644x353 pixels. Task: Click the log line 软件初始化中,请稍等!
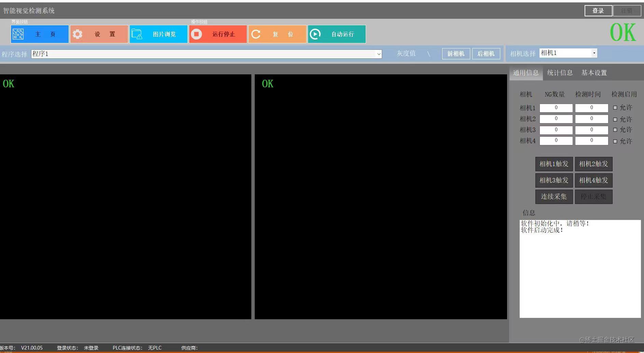(555, 224)
